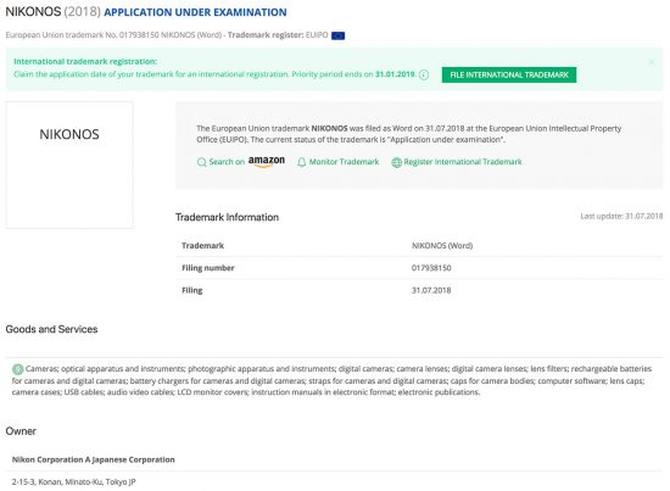Click the green class number badge

pyautogui.click(x=17, y=369)
